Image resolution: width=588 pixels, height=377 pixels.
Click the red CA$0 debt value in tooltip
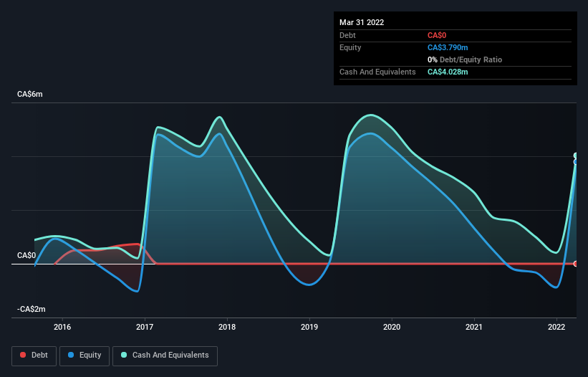437,35
